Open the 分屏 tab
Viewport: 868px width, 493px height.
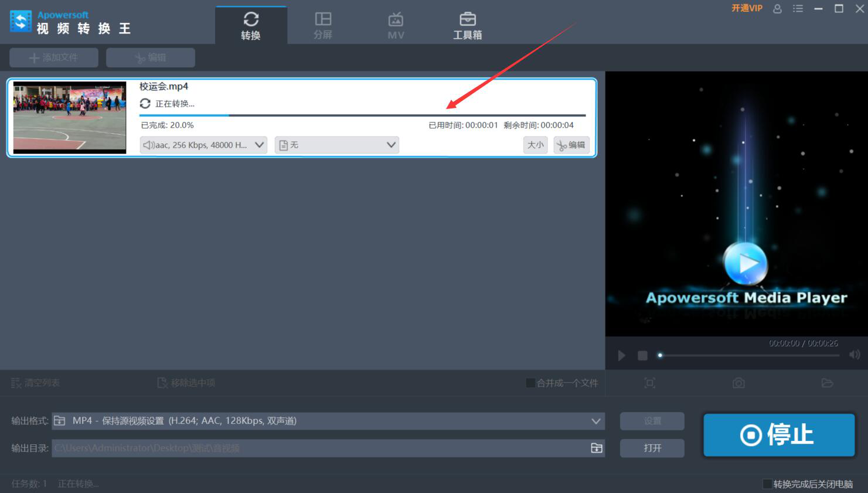coord(323,26)
